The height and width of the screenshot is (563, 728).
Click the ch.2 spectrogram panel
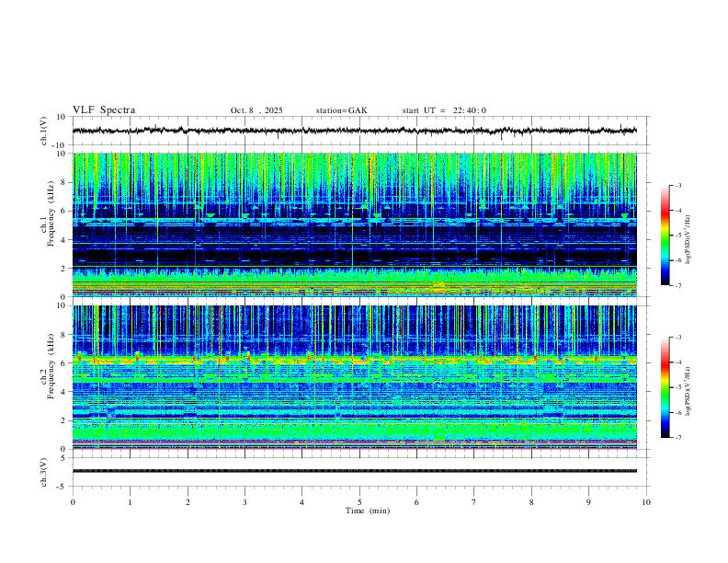(x=354, y=377)
